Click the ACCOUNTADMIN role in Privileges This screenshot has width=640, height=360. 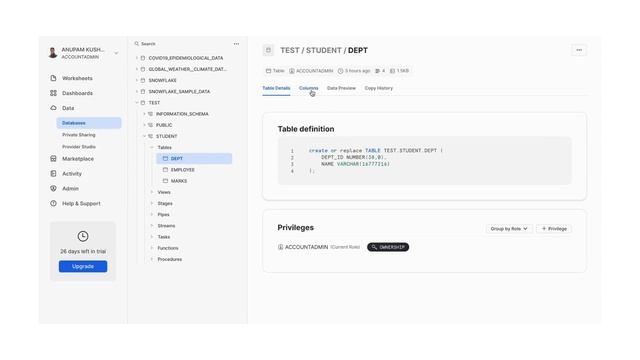pyautogui.click(x=306, y=247)
